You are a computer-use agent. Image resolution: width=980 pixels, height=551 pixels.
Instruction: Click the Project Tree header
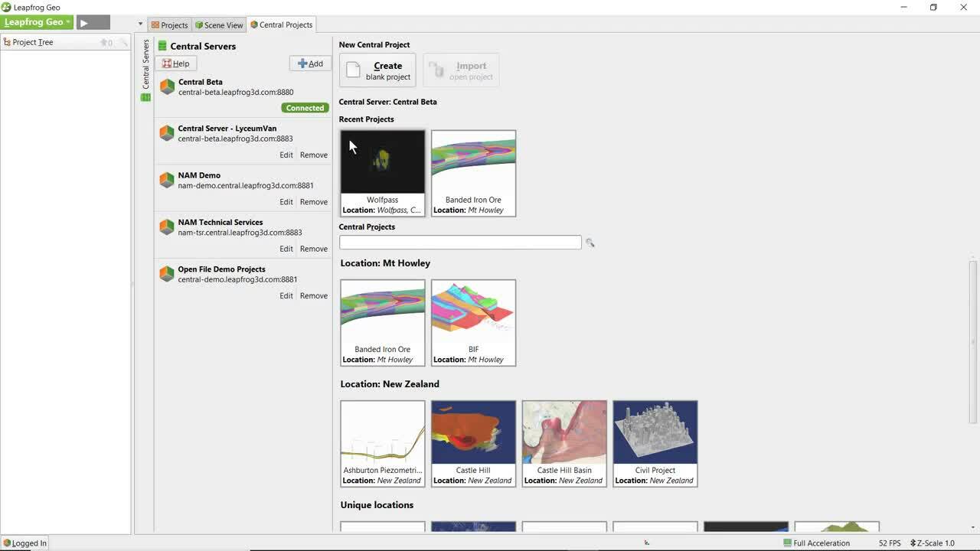pyautogui.click(x=33, y=42)
